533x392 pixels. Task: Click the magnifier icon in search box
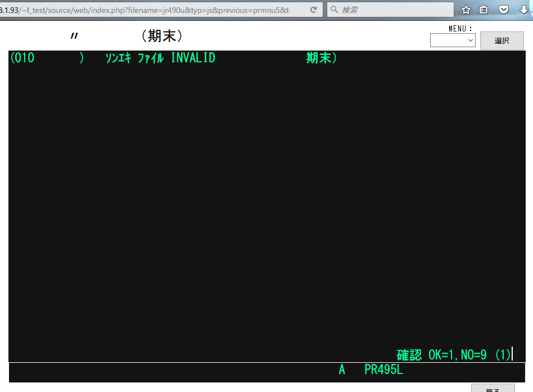click(334, 10)
